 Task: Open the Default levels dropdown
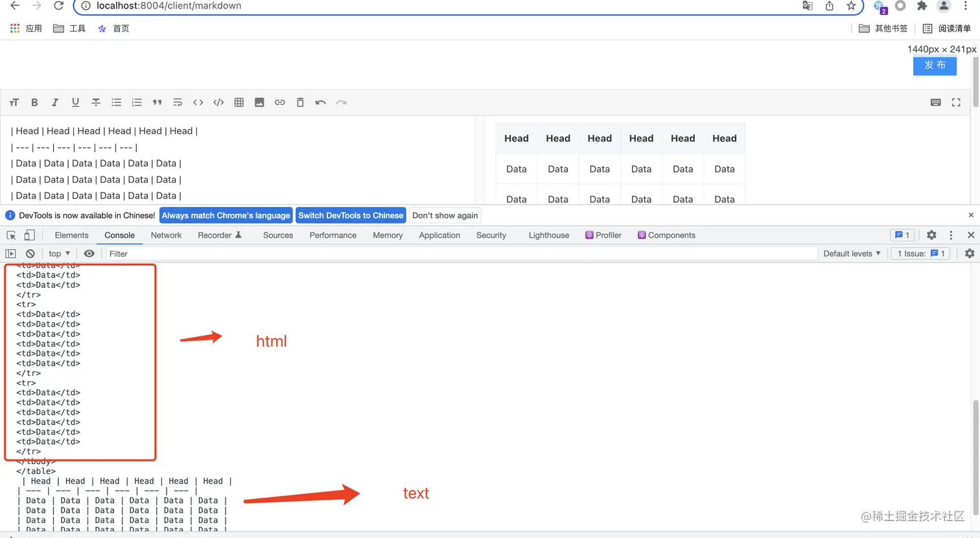coord(852,253)
